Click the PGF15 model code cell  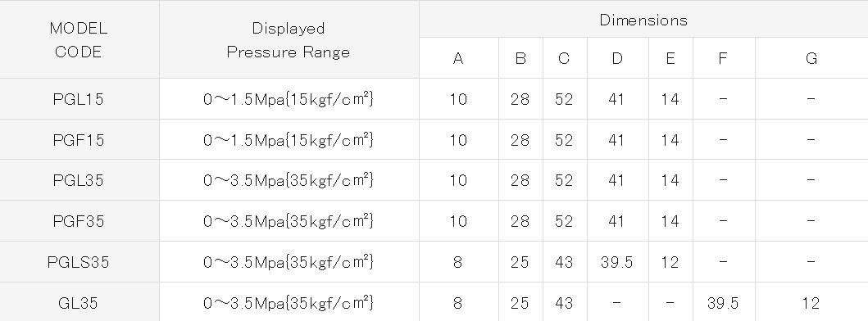coord(79,140)
